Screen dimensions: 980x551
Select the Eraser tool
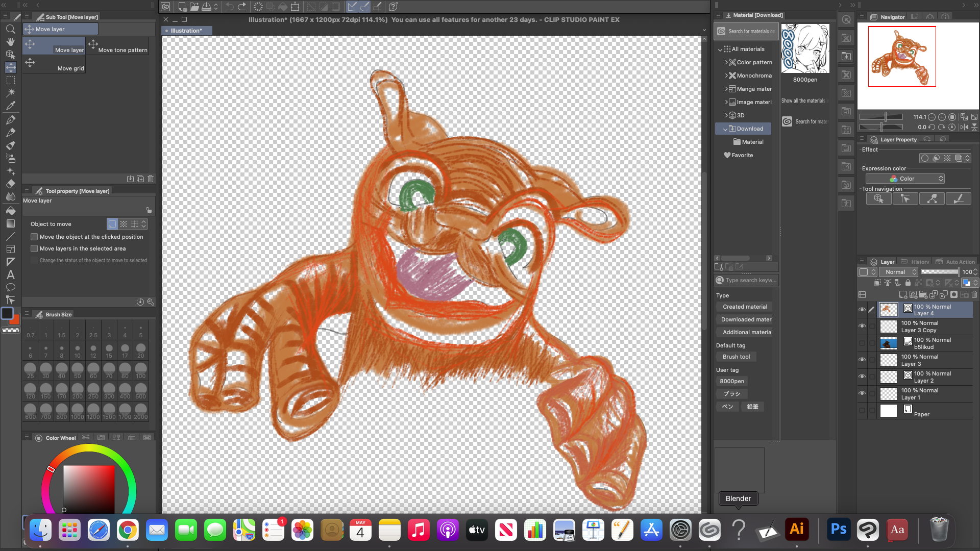click(x=10, y=184)
